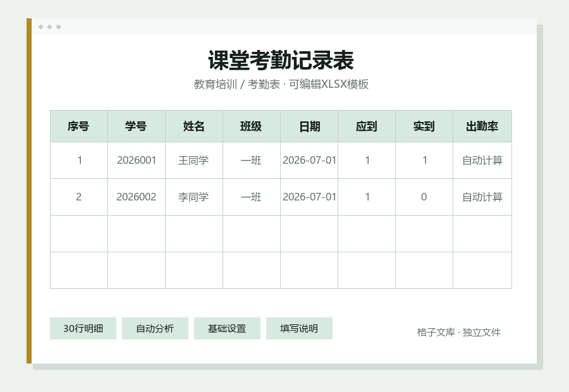Image resolution: width=569 pixels, height=392 pixels.
Task: Click the 实到 column header
Action: [x=424, y=126]
